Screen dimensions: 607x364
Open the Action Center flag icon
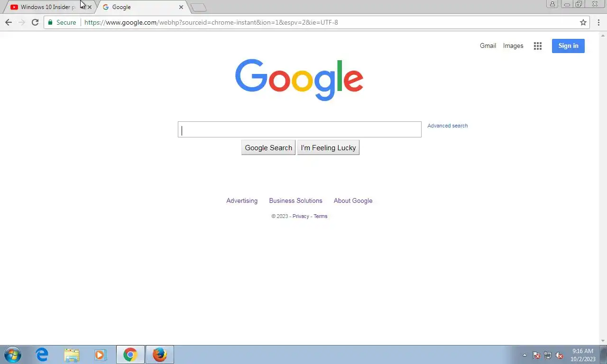536,355
